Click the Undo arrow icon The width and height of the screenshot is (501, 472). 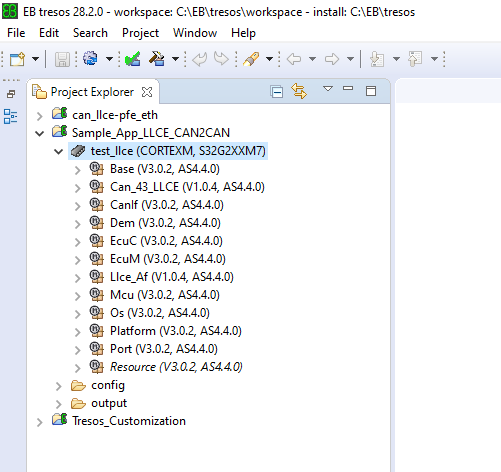click(200, 59)
